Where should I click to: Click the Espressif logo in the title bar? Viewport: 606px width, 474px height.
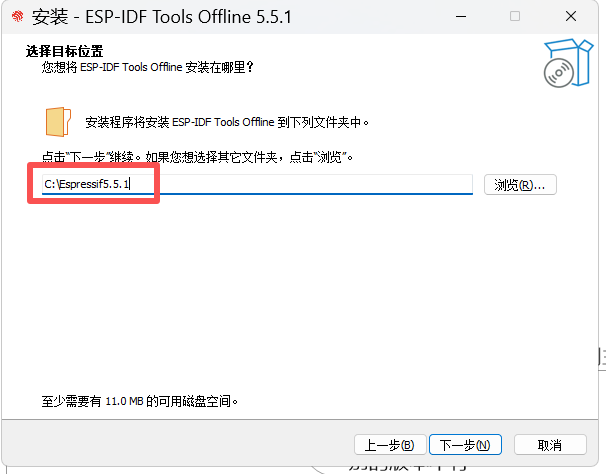[x=17, y=16]
